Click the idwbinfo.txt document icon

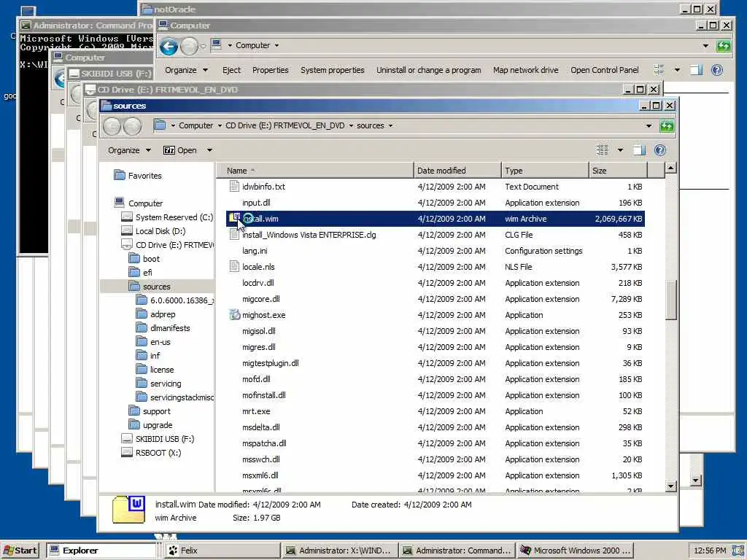(x=234, y=186)
